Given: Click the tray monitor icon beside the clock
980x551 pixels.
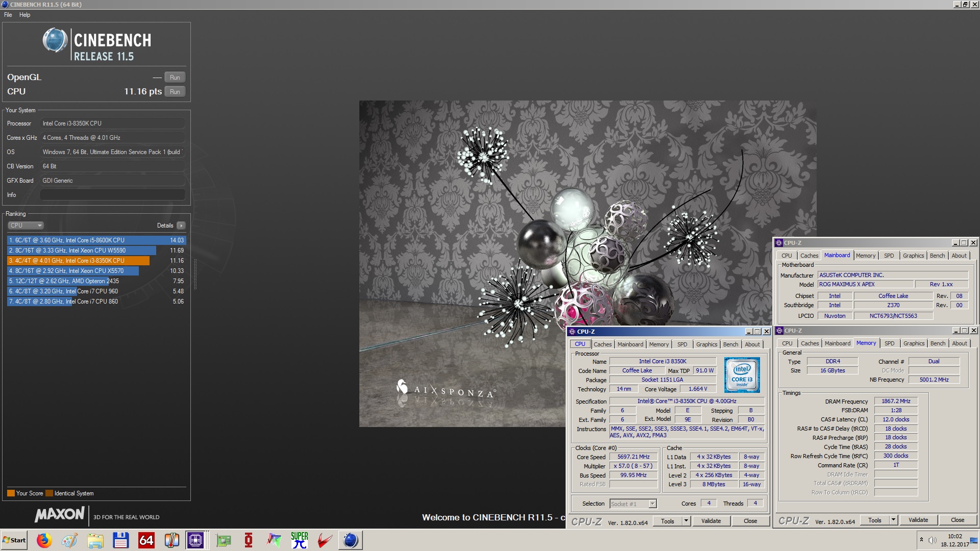Looking at the screenshot, I should [x=974, y=540].
